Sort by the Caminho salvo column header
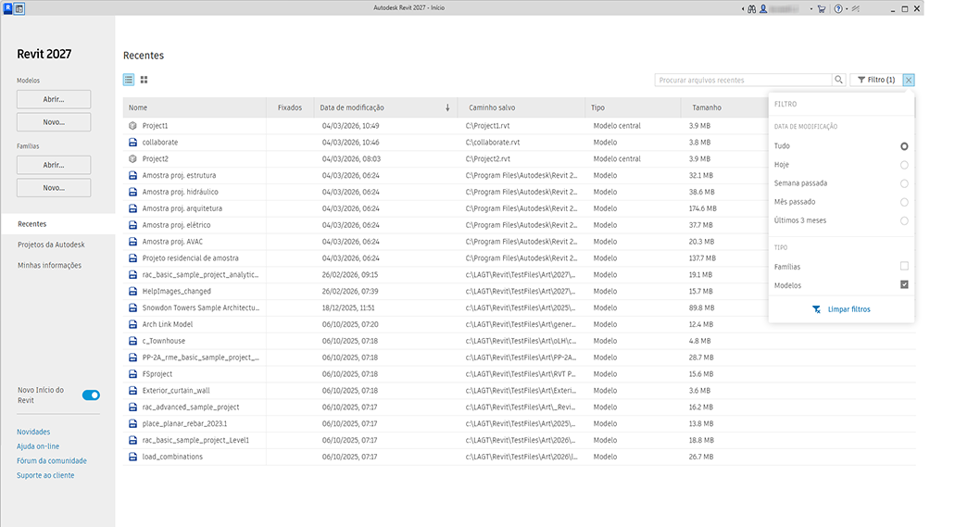 tap(521, 107)
